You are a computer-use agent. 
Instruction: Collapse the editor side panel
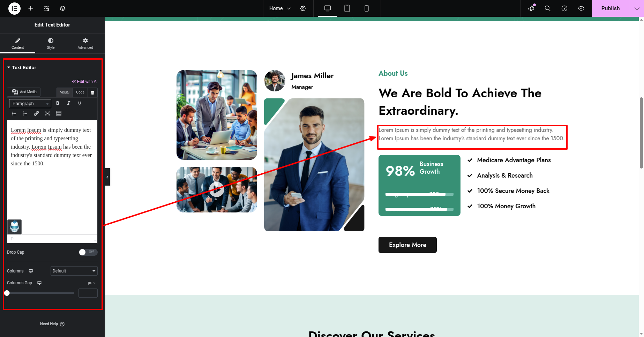[x=107, y=177]
